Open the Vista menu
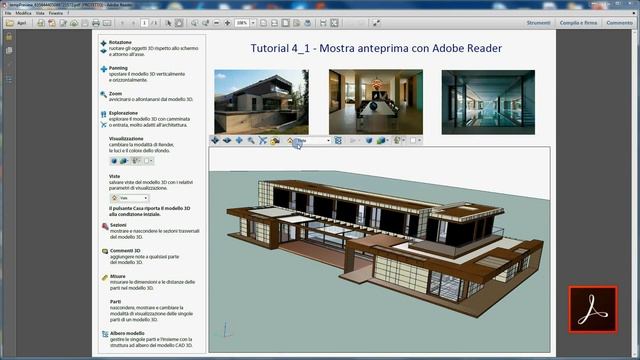Screen dimensions: 640x360 click(40, 13)
